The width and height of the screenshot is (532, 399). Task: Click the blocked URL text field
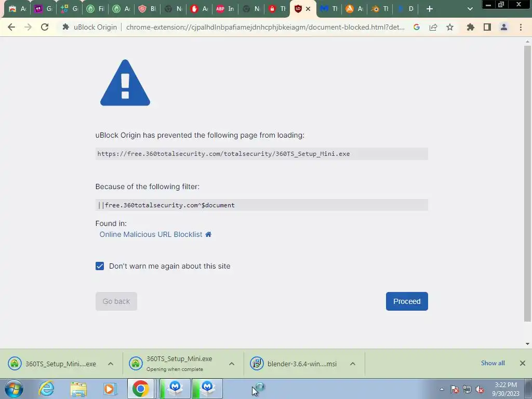[x=262, y=154]
